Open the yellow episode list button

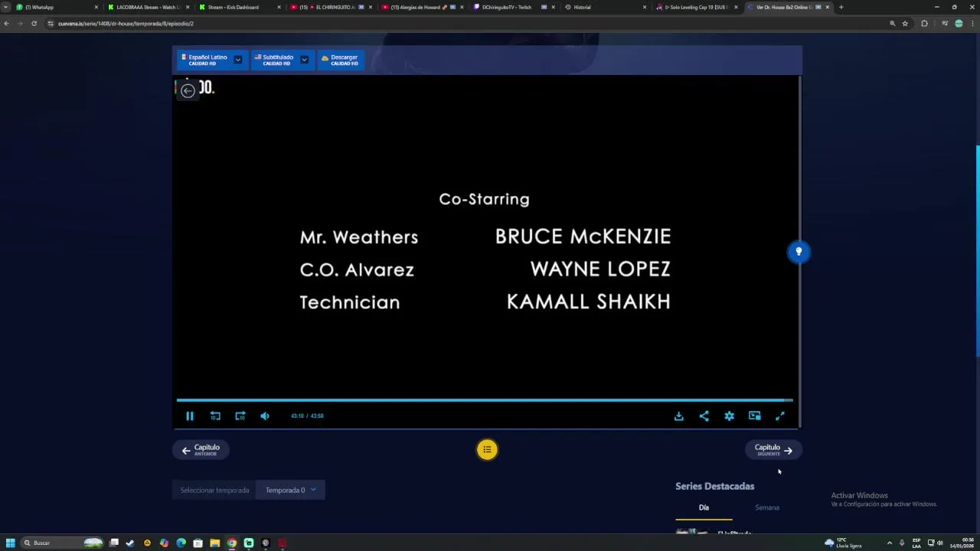[487, 449]
